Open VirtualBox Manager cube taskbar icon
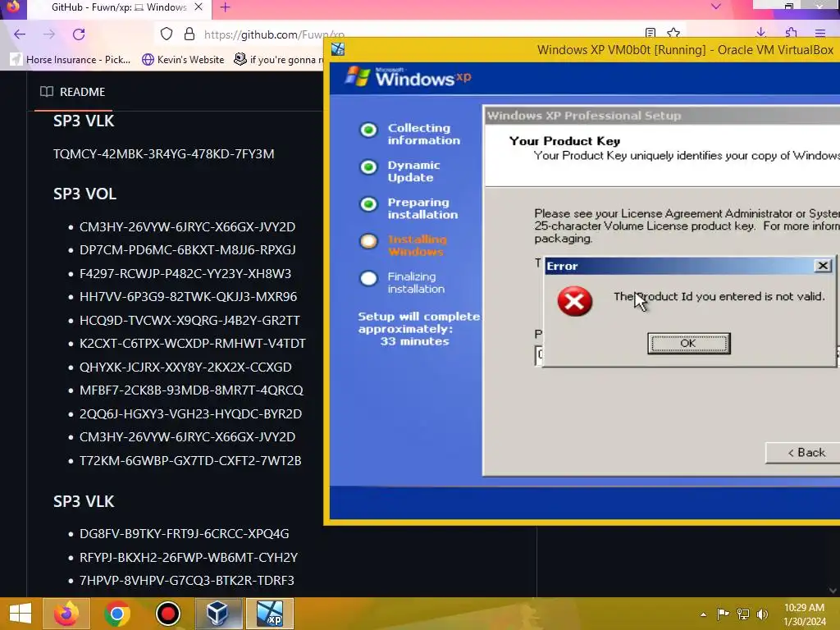Screen dimensions: 840x630 point(218,614)
